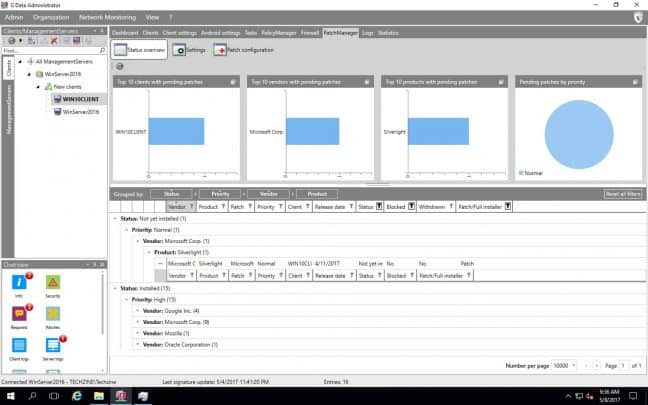Maximize Top 10 clients chart panel
This screenshot has height=405, width=648.
233,82
